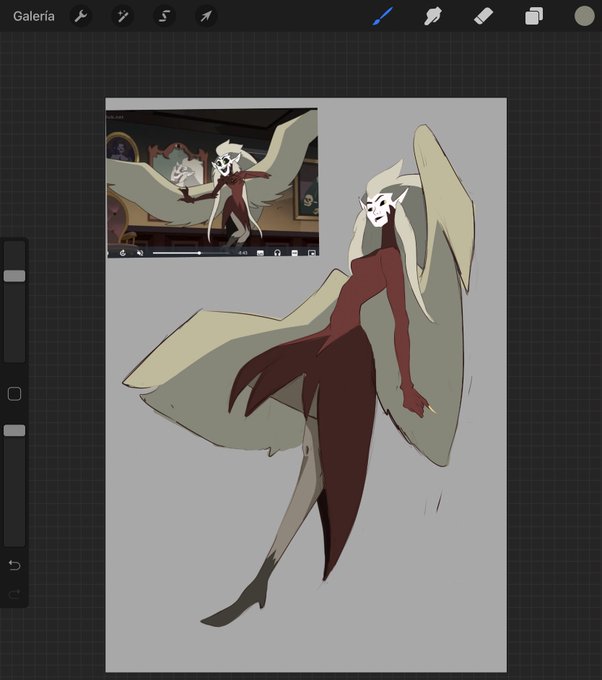
Task: Click the picture-in-picture icon in reference video
Action: 311,253
